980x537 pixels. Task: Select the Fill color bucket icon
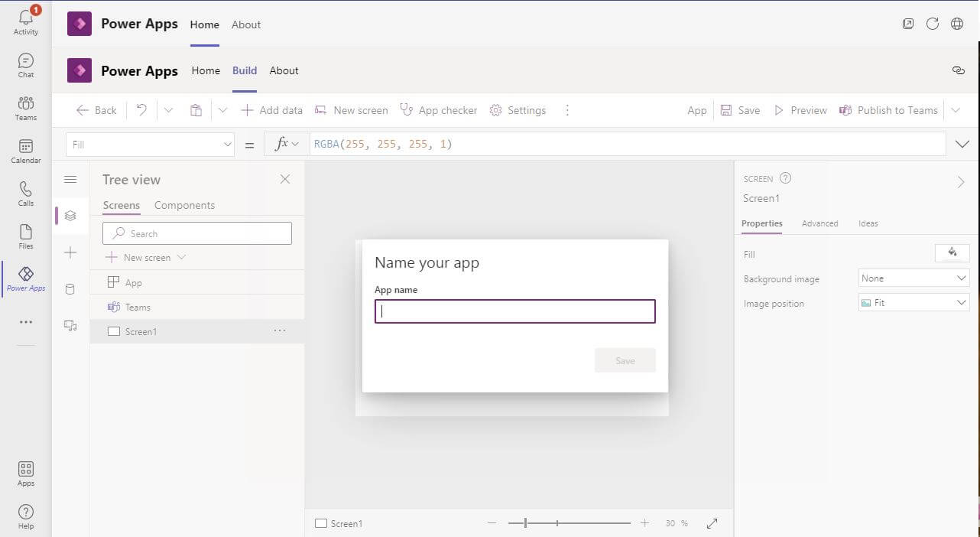pos(951,252)
